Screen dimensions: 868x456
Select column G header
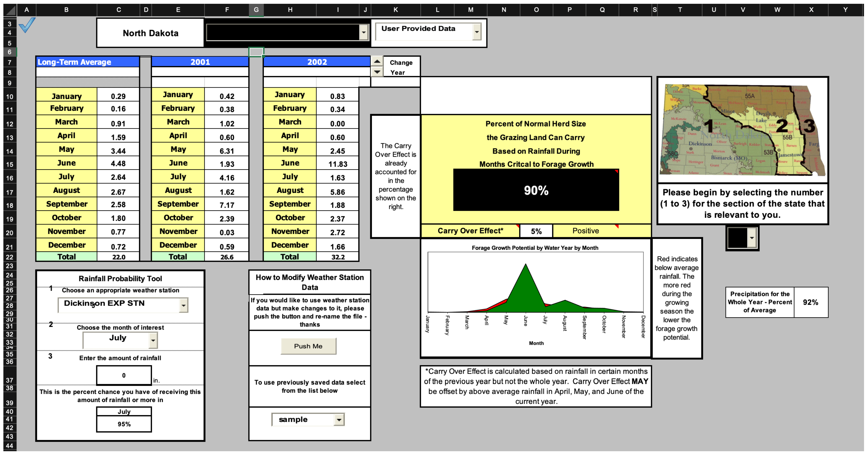click(256, 10)
